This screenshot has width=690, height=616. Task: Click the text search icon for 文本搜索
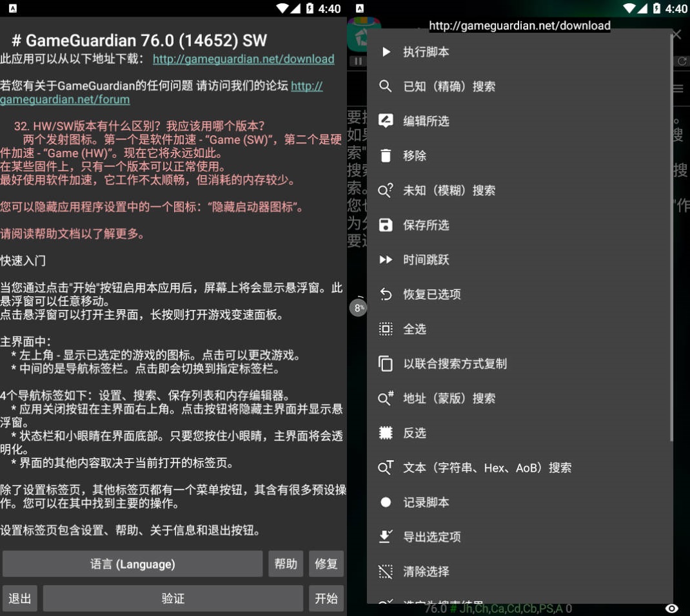click(386, 467)
